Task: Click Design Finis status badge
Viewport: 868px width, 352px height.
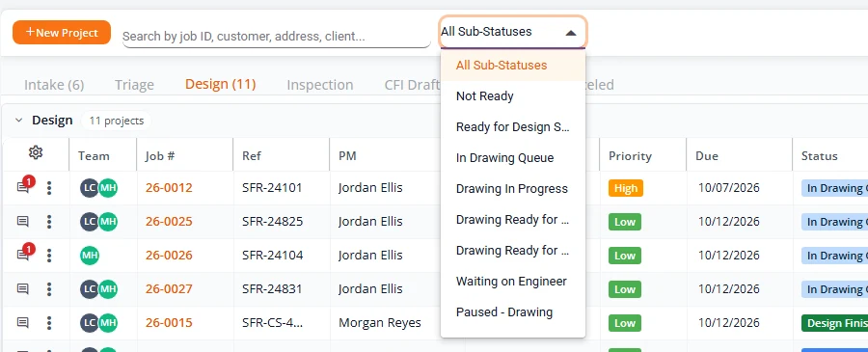Action: (834, 323)
